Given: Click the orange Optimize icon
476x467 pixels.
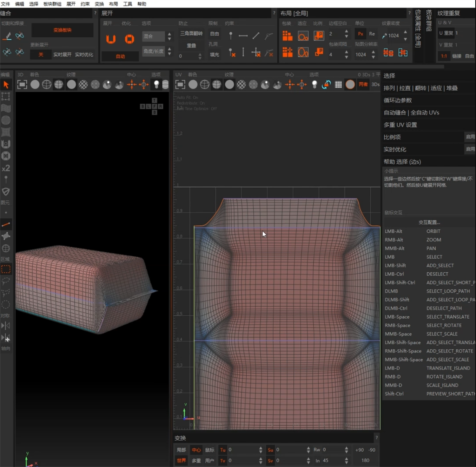Looking at the screenshot, I should click(x=129, y=39).
